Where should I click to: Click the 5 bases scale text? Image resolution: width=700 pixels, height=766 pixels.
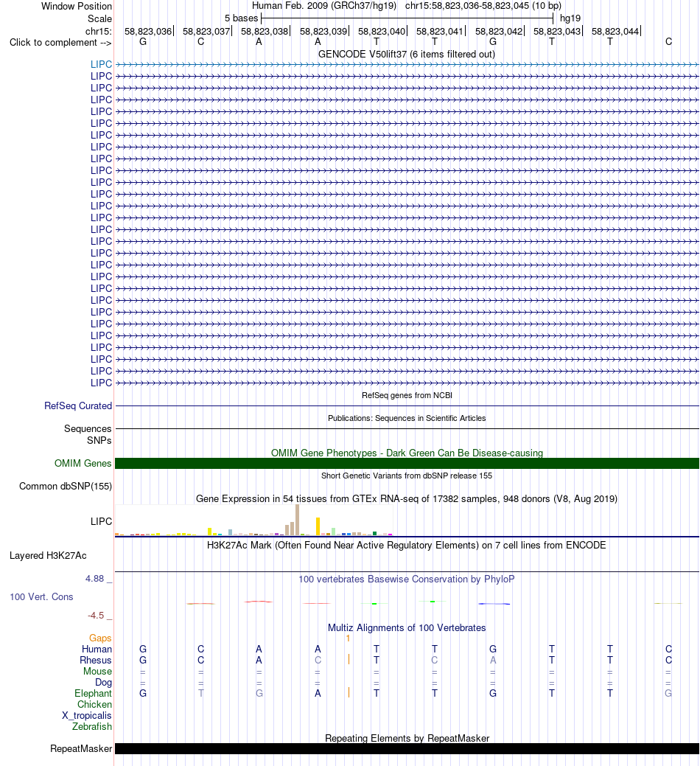(x=241, y=18)
